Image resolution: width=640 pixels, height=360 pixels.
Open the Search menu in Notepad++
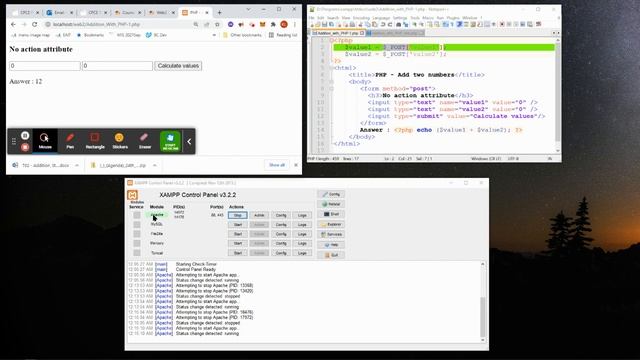click(x=333, y=18)
